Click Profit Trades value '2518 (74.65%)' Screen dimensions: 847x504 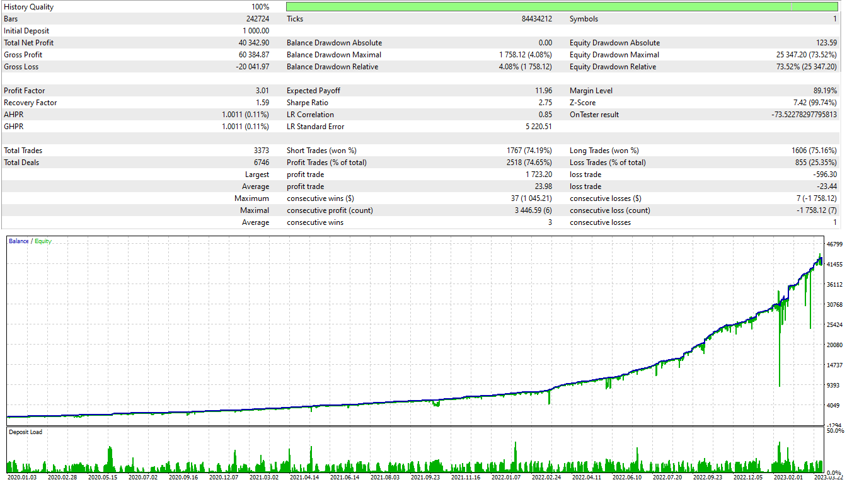530,163
